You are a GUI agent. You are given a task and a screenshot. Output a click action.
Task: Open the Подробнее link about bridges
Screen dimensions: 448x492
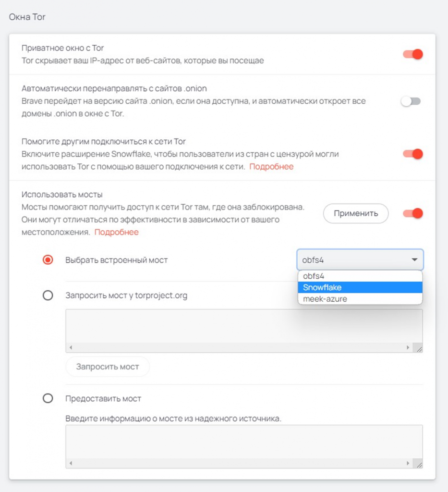116,232
